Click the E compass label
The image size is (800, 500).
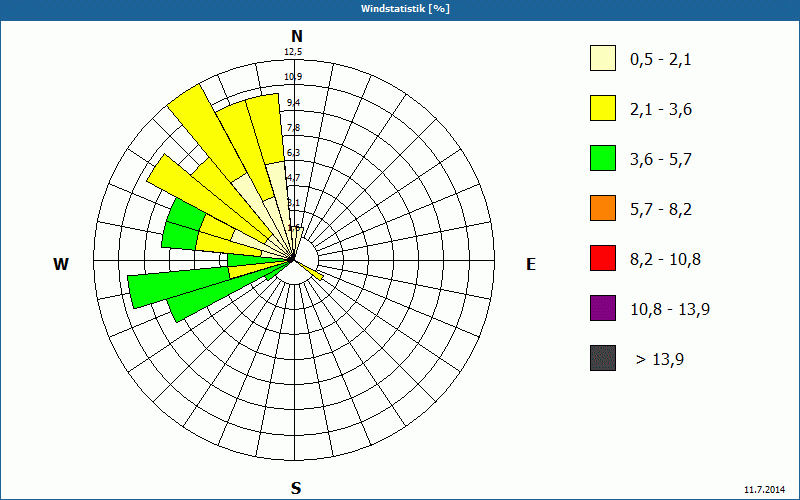(x=531, y=264)
